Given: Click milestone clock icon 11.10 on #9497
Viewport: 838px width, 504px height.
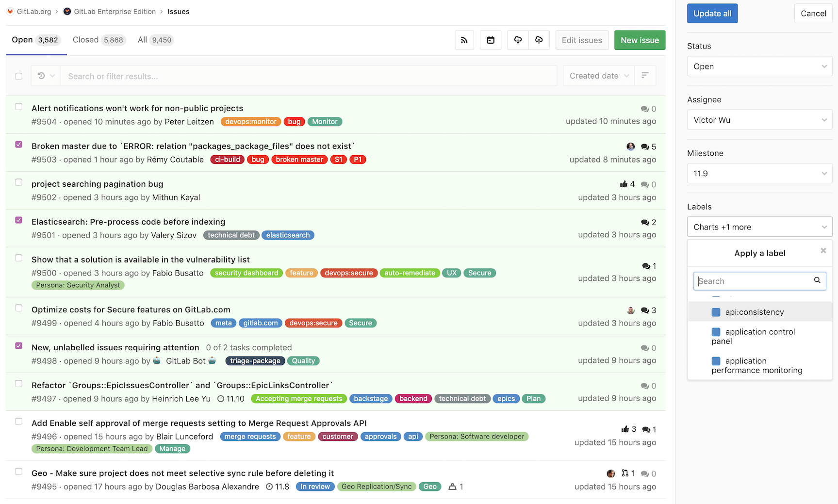Looking at the screenshot, I should point(221,399).
